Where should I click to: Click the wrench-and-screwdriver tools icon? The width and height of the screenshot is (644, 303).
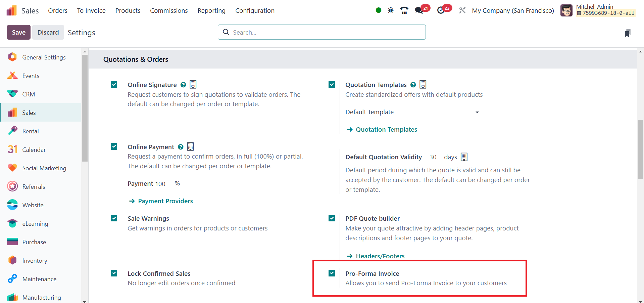point(462,10)
